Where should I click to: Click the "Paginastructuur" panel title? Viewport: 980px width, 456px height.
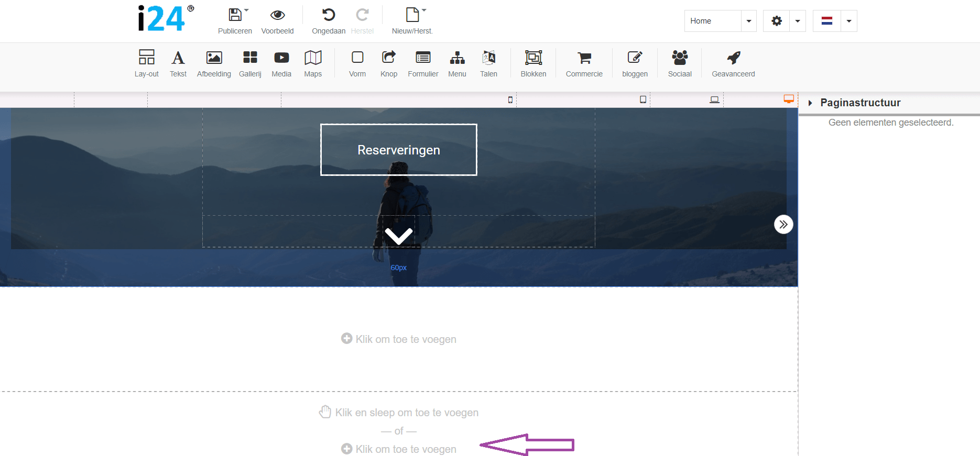tap(861, 103)
